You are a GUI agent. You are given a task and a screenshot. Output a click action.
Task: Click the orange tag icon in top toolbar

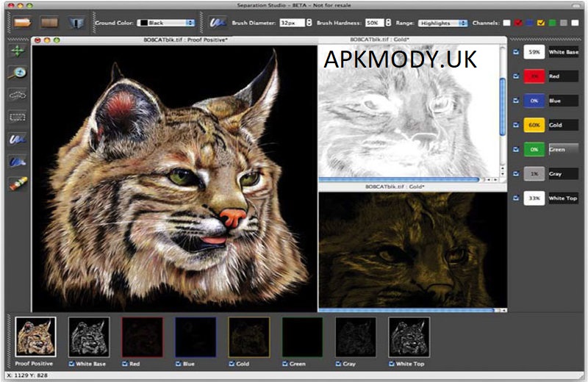pos(23,23)
